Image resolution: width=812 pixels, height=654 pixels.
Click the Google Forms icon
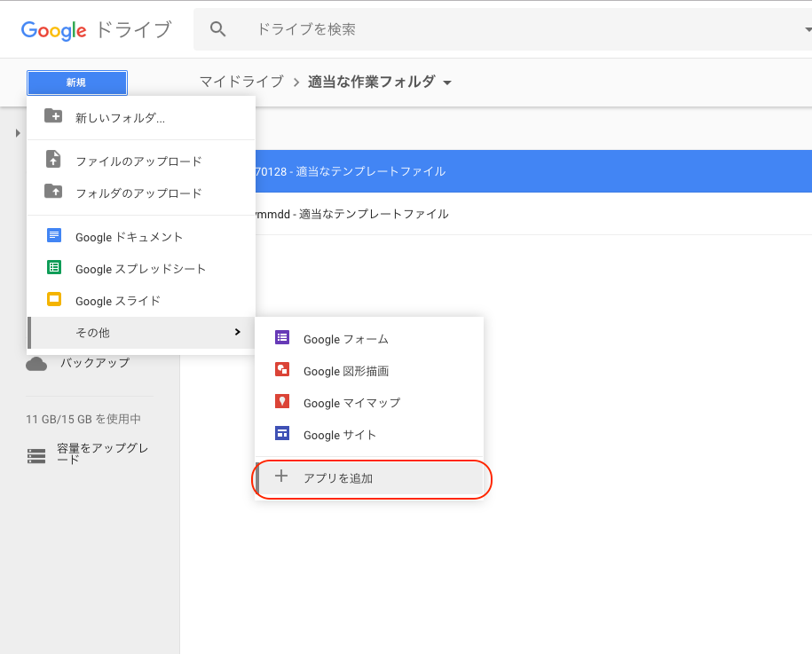282,337
